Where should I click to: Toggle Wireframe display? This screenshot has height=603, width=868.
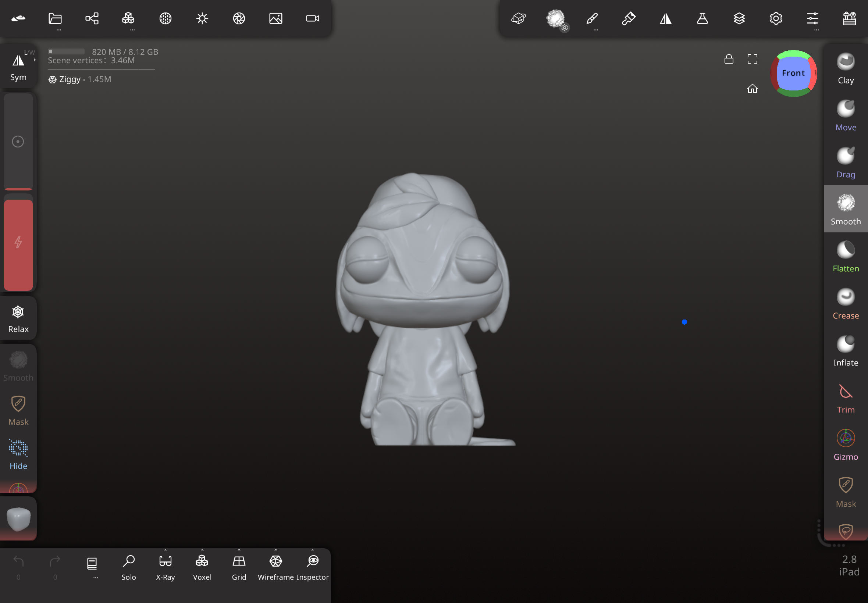pyautogui.click(x=275, y=567)
